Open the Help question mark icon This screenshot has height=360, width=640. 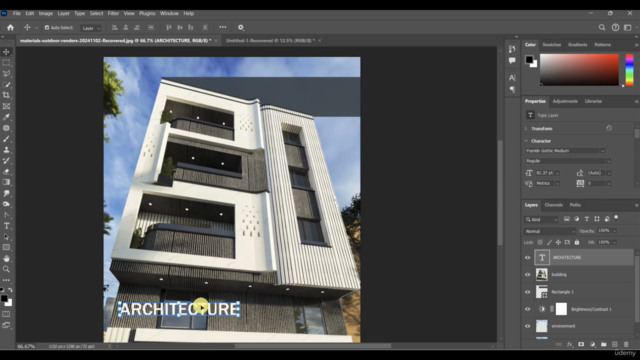pos(615,27)
